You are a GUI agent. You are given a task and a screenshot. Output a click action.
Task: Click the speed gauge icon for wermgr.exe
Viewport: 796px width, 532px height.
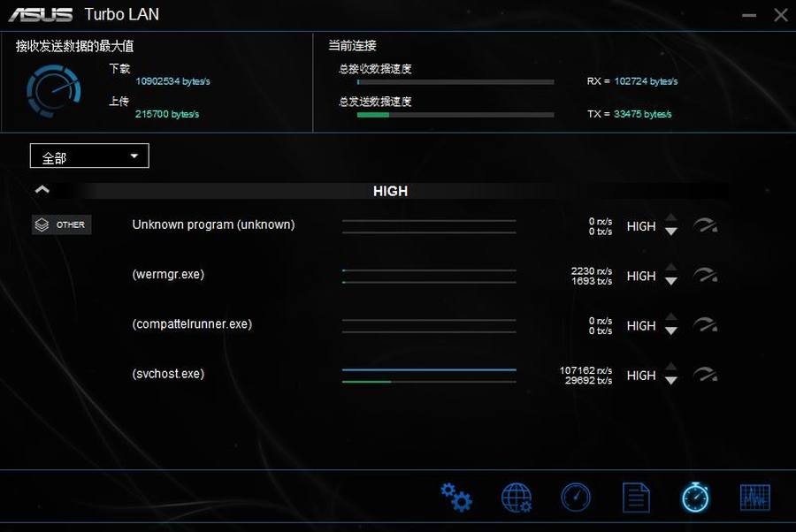(705, 276)
